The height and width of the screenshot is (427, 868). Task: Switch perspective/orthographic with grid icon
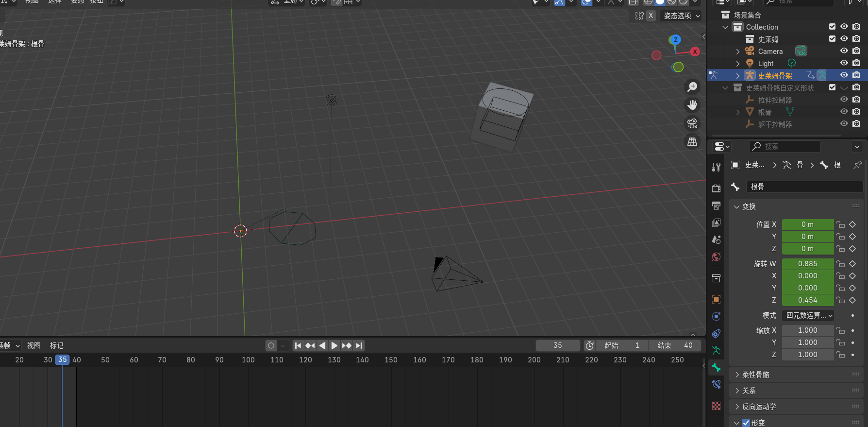(x=692, y=141)
